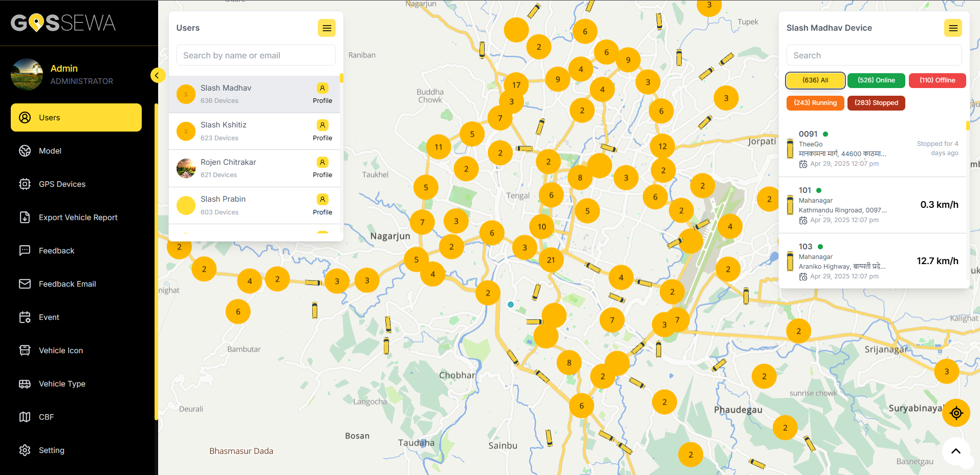Image resolution: width=980 pixels, height=475 pixels.
Task: Open Profile icon for Slash Prabin
Action: point(322,199)
